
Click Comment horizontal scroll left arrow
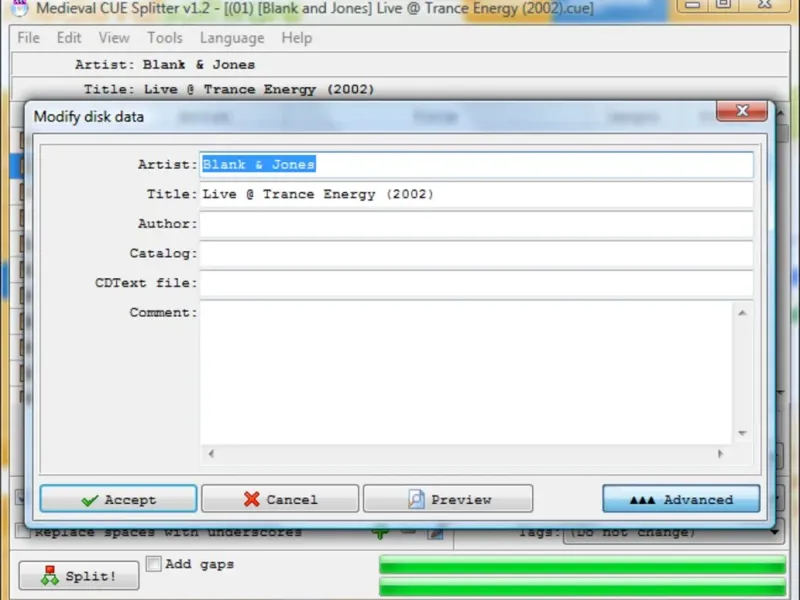(x=211, y=453)
